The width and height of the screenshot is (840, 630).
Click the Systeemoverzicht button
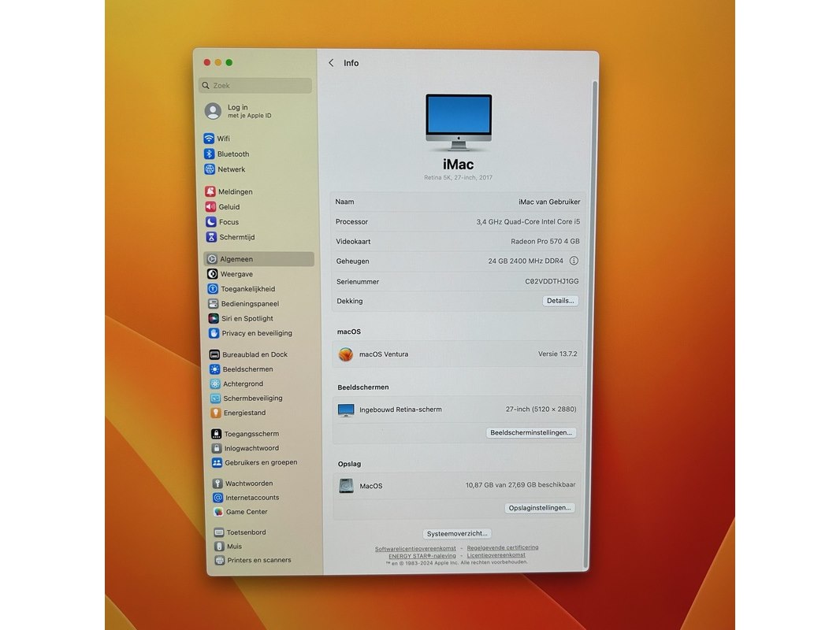coord(458,534)
